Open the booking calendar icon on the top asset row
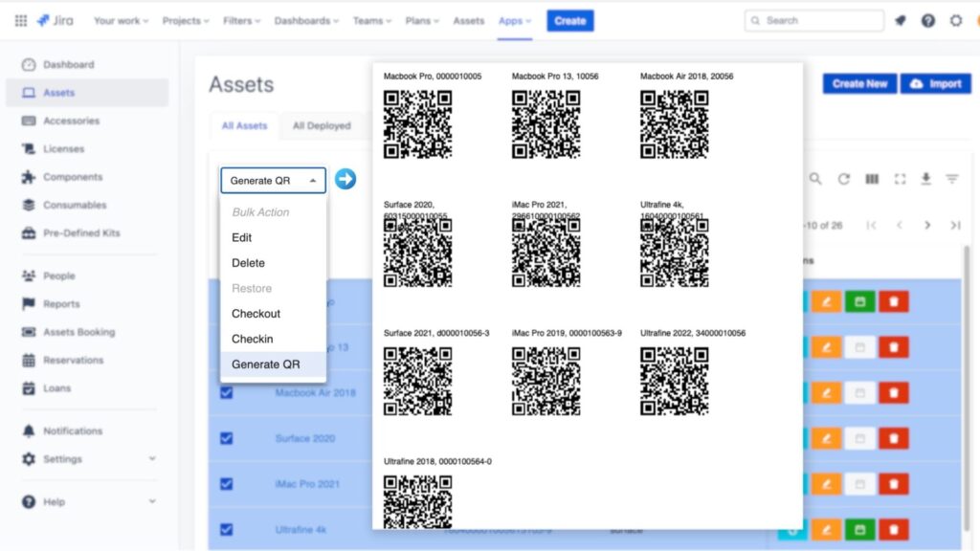The height and width of the screenshot is (551, 980). (859, 300)
